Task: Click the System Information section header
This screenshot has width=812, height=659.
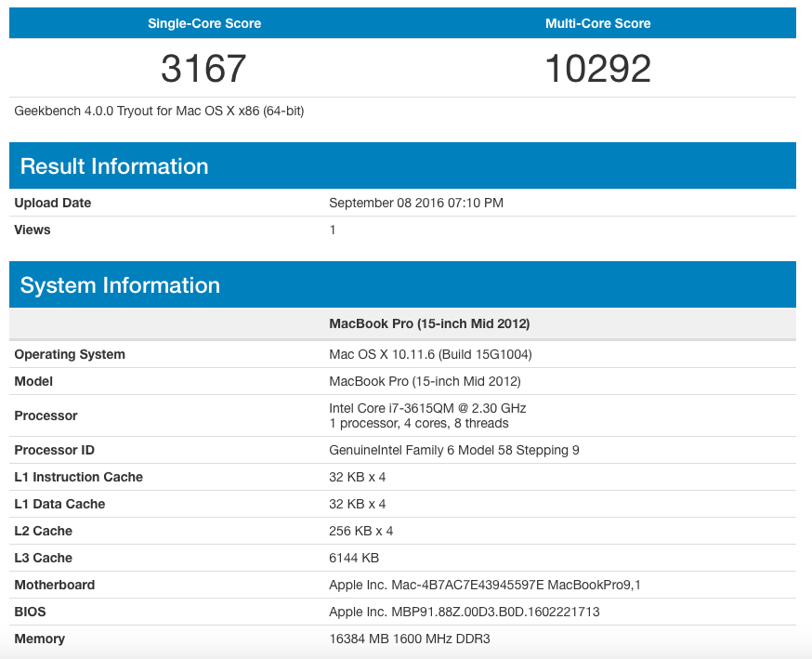Action: click(x=402, y=285)
